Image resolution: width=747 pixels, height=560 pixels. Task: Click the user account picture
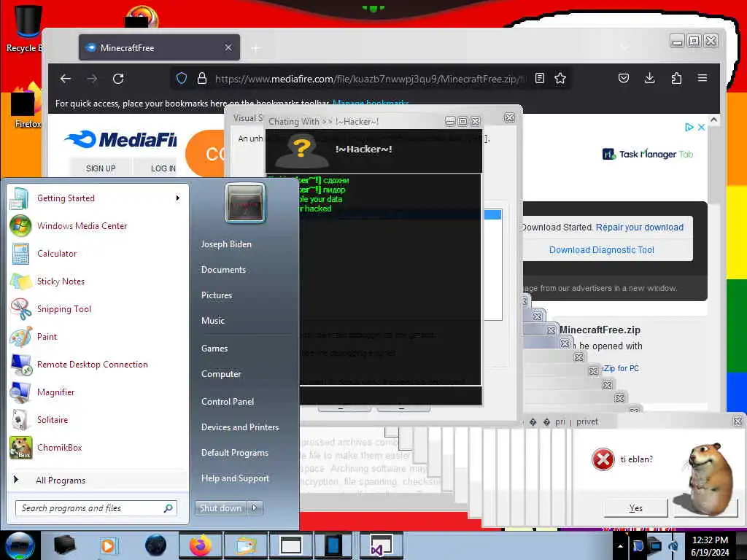coord(245,203)
